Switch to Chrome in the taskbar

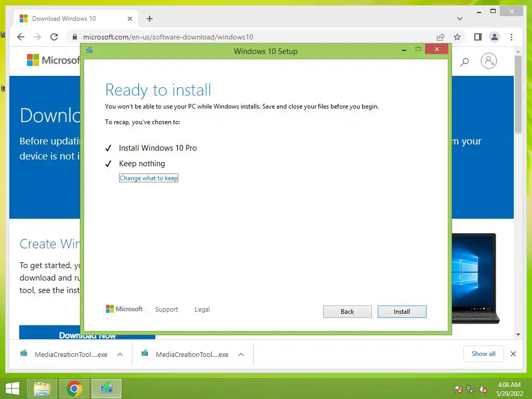coord(74,389)
